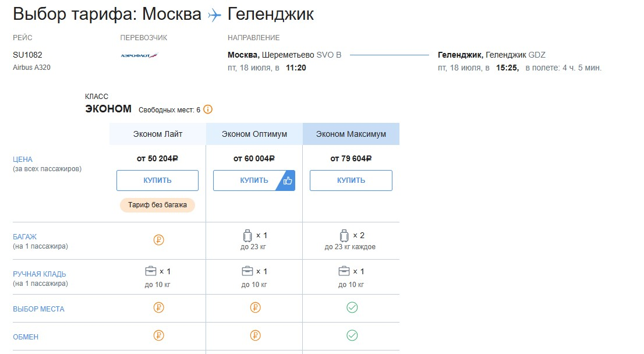Click the 'Тариф без багажа' badge

[x=157, y=205]
